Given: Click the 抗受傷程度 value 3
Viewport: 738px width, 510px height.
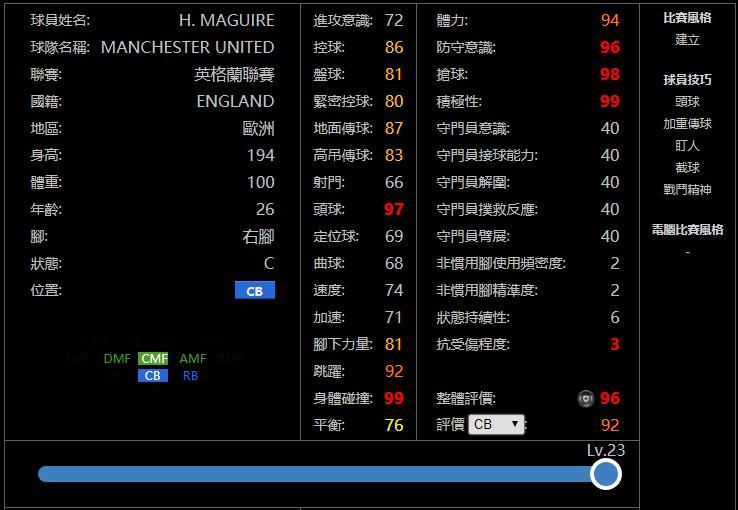Looking at the screenshot, I should point(615,344).
